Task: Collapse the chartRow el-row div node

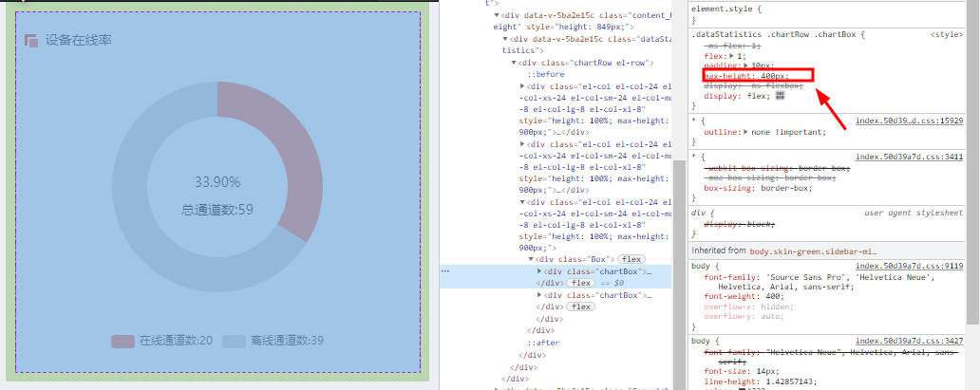Action: pyautogui.click(x=515, y=64)
